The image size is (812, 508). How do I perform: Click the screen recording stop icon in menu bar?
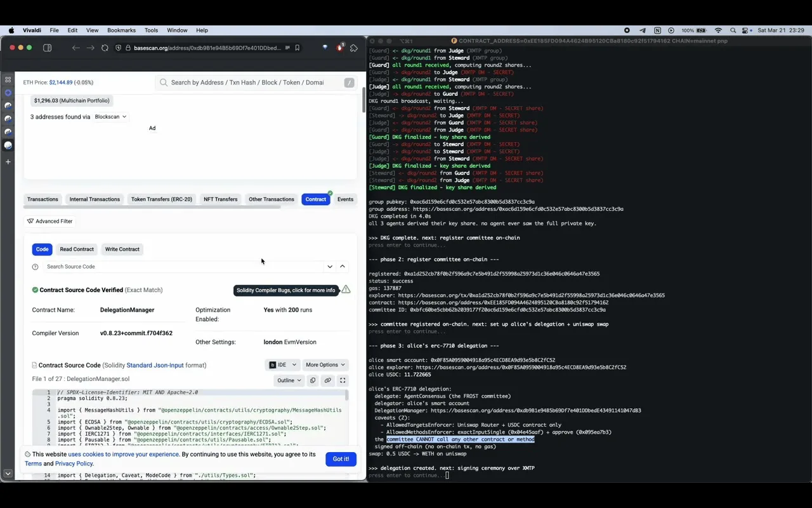click(627, 30)
